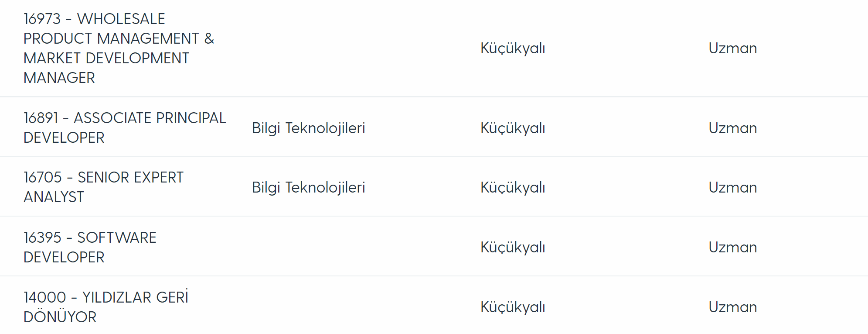
Task: Click Küçükyalı location in the 16395 row
Action: tap(513, 247)
